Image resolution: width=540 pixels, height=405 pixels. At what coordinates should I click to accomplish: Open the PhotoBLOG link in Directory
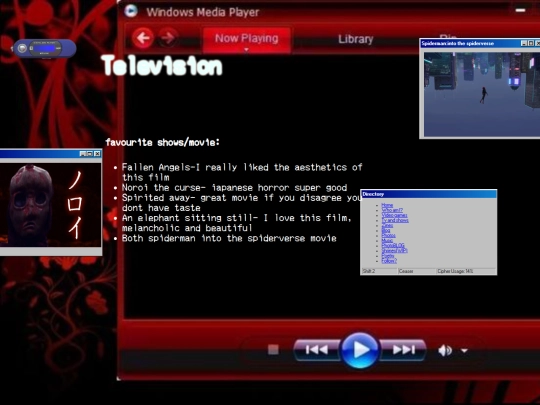click(393, 246)
